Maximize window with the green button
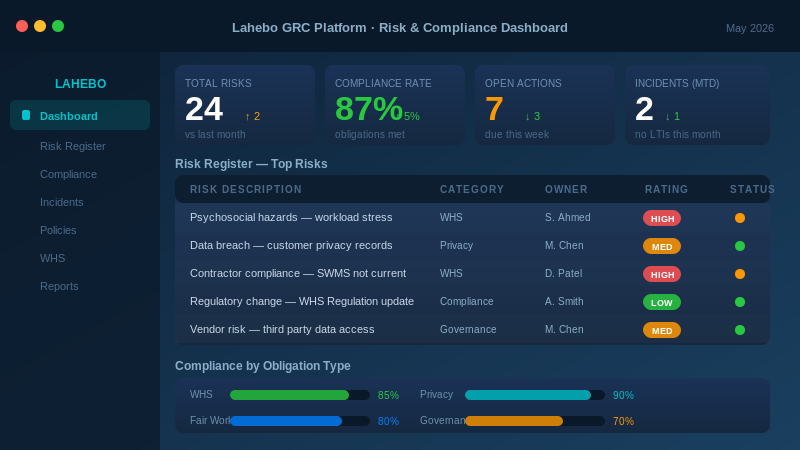The width and height of the screenshot is (800, 450). coord(58,26)
